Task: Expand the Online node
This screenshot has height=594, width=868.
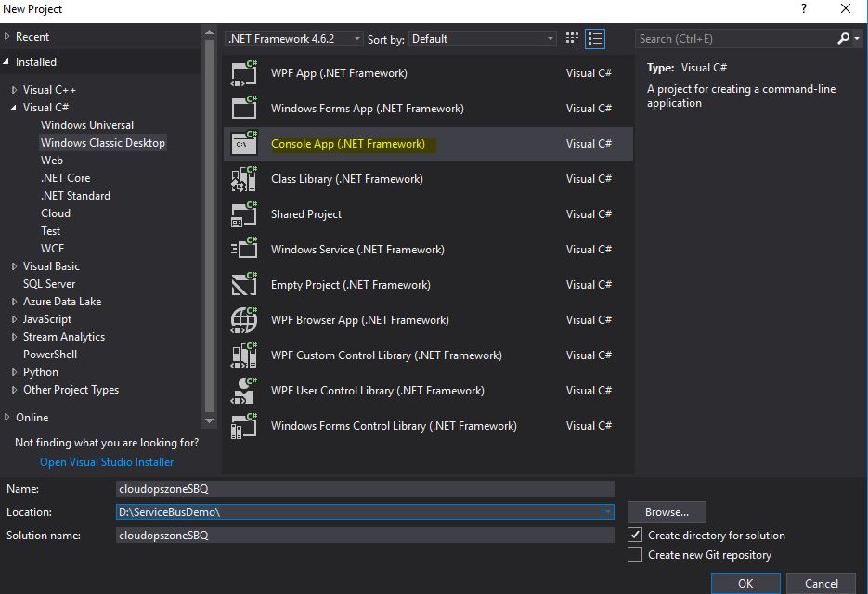Action: [7, 417]
